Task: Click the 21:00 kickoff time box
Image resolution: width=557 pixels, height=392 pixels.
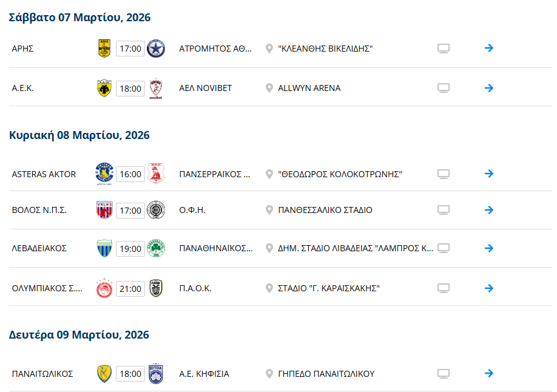Action: pyautogui.click(x=130, y=289)
